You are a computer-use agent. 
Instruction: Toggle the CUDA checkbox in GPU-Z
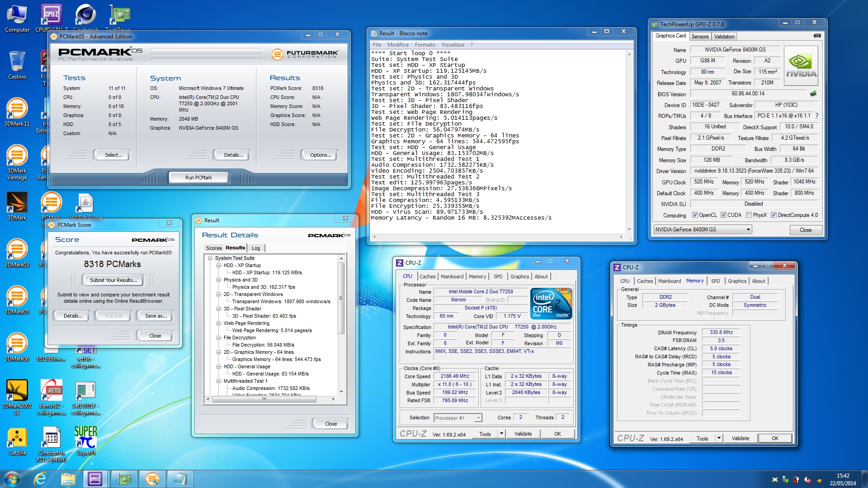coord(723,215)
